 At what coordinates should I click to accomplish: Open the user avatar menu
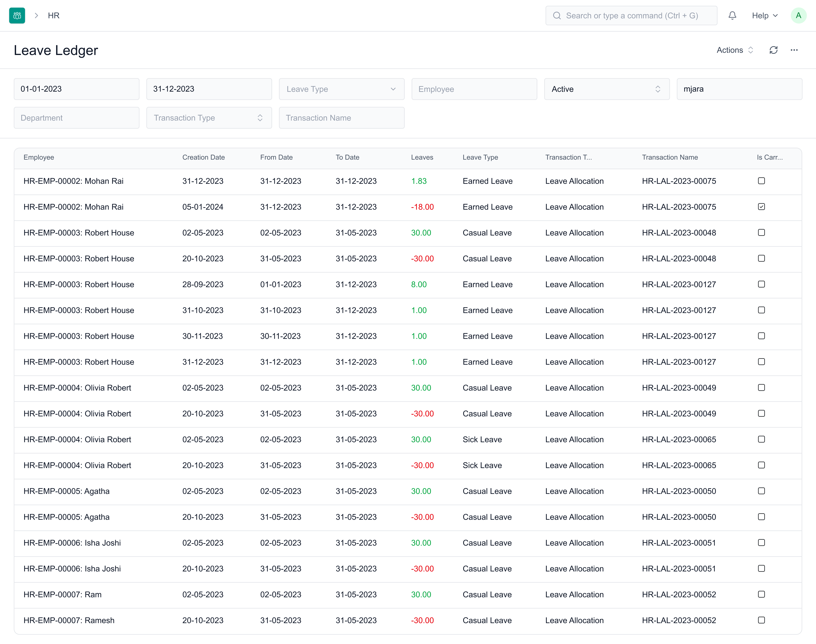(799, 15)
